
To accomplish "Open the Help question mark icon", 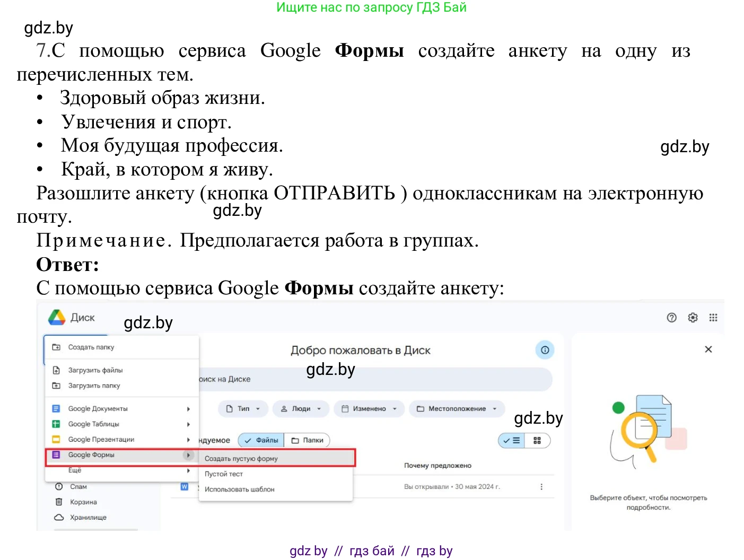I will 671,317.
